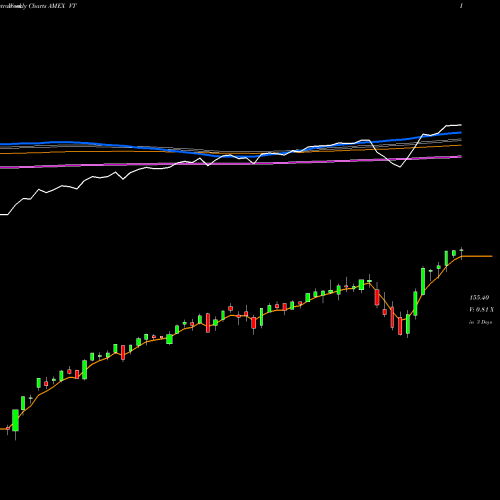Click the small character at the top-right corner

click(461, 6)
